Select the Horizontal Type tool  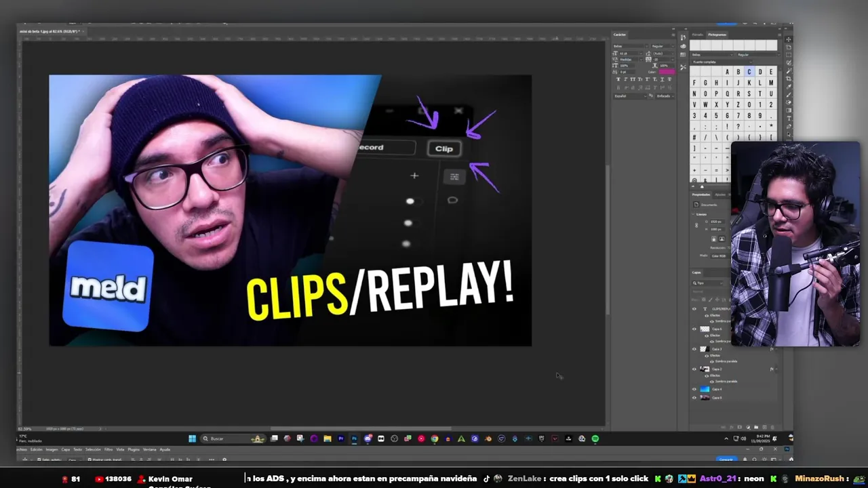(789, 118)
